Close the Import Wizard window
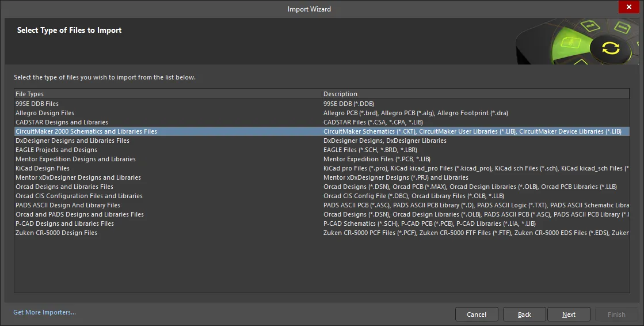 629,7
